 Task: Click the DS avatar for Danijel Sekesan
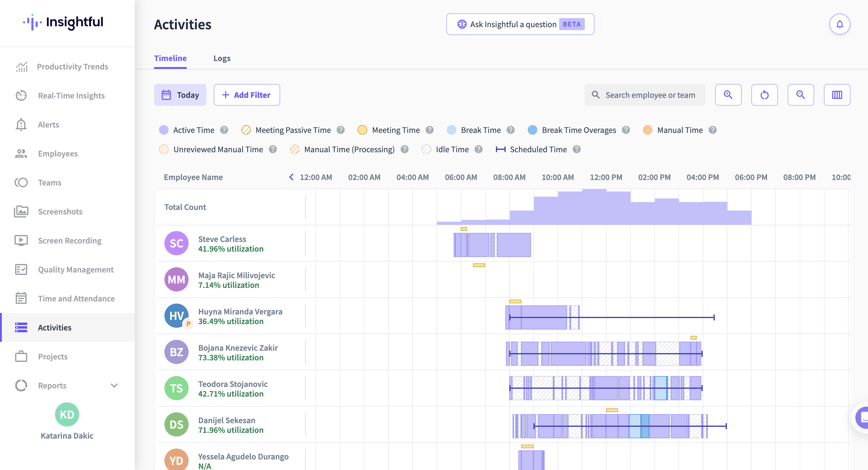click(x=176, y=424)
